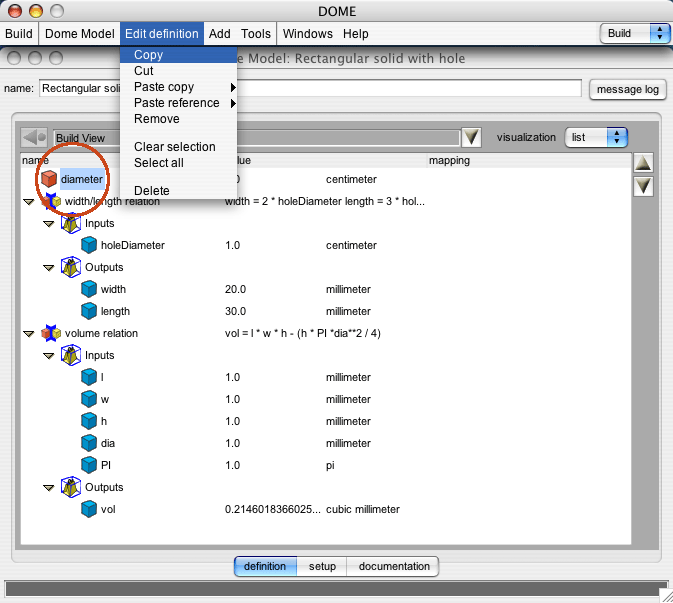The image size is (673, 603).
Task: Click the 30.0 value for length
Action: pos(236,311)
